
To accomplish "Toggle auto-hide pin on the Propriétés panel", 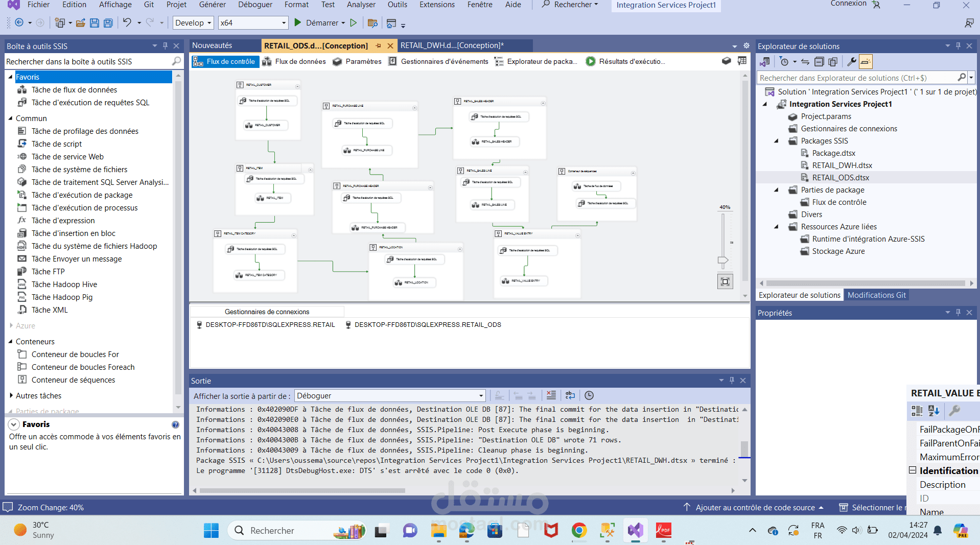I will [958, 312].
